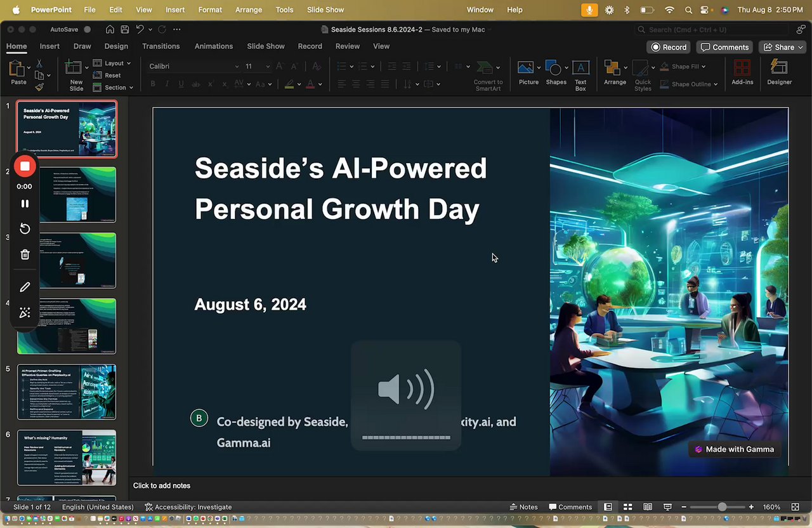Open the Transitions ribbon tab
The height and width of the screenshot is (528, 812).
click(160, 46)
